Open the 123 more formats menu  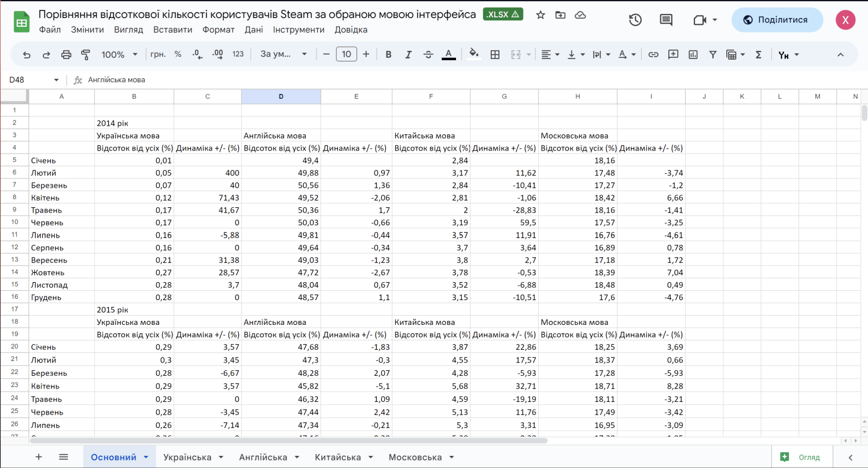pyautogui.click(x=238, y=54)
